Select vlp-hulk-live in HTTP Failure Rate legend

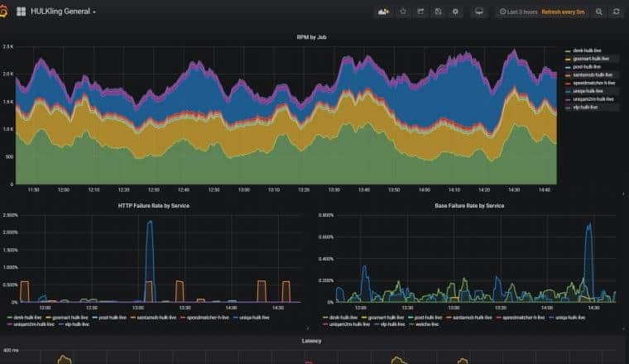coord(77,324)
